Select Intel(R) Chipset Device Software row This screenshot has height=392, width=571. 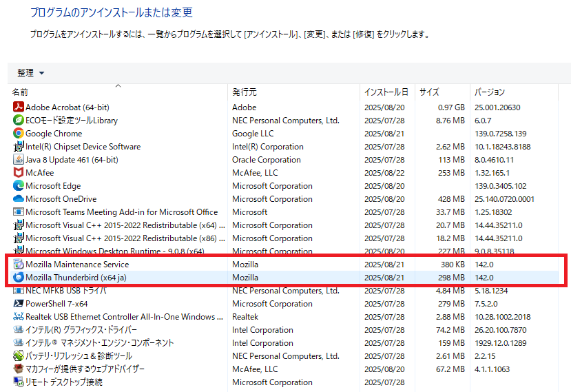(83, 147)
